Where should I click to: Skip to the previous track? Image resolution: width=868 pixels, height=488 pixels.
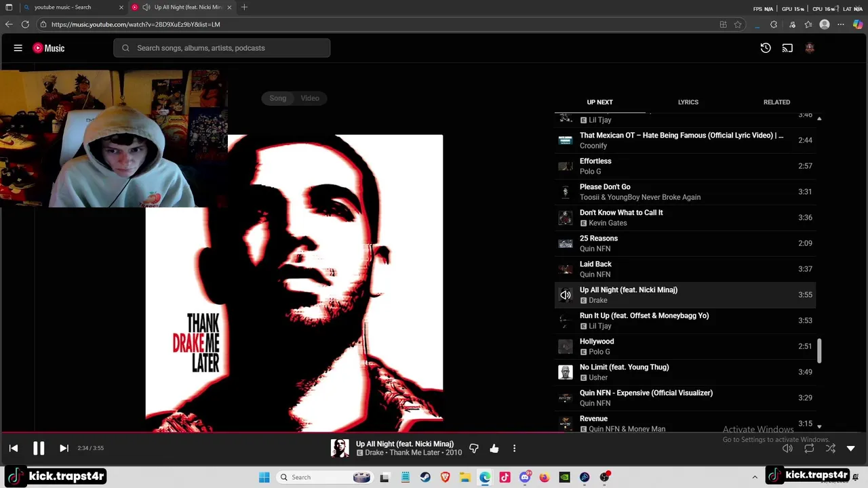click(x=14, y=448)
